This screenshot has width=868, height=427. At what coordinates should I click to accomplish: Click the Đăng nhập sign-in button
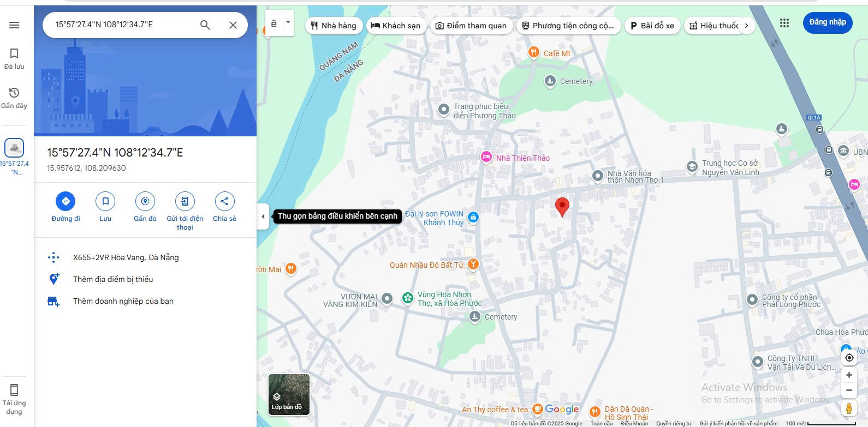(x=828, y=22)
